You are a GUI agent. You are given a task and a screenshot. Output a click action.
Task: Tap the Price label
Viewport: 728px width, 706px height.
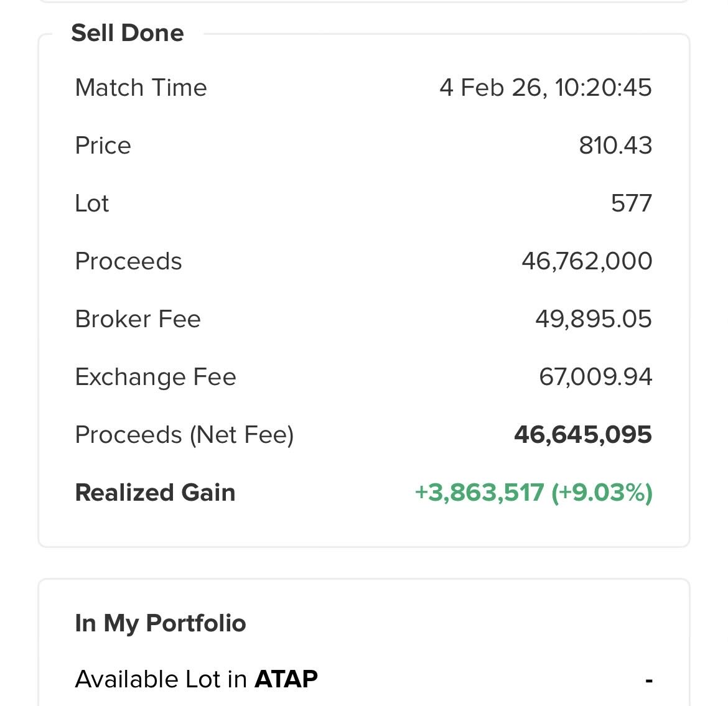pyautogui.click(x=103, y=146)
